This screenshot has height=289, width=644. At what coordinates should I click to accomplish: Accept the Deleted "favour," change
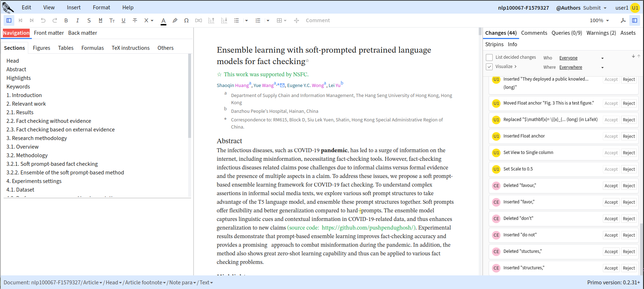click(611, 186)
